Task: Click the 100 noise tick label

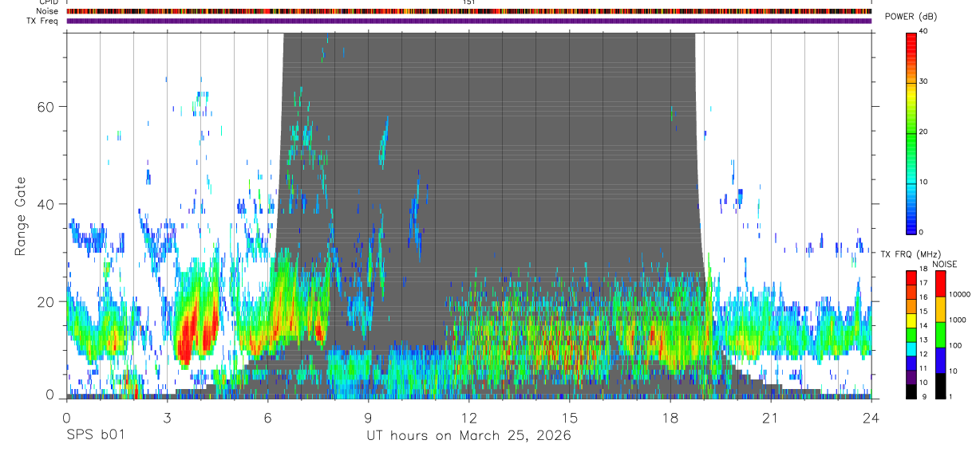Action: 954,345
